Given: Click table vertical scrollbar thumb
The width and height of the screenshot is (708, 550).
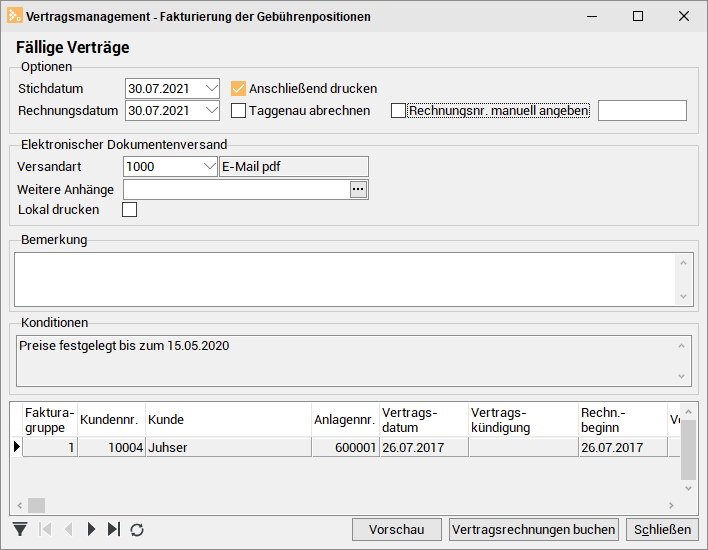Looking at the screenshot, I should pos(689,450).
